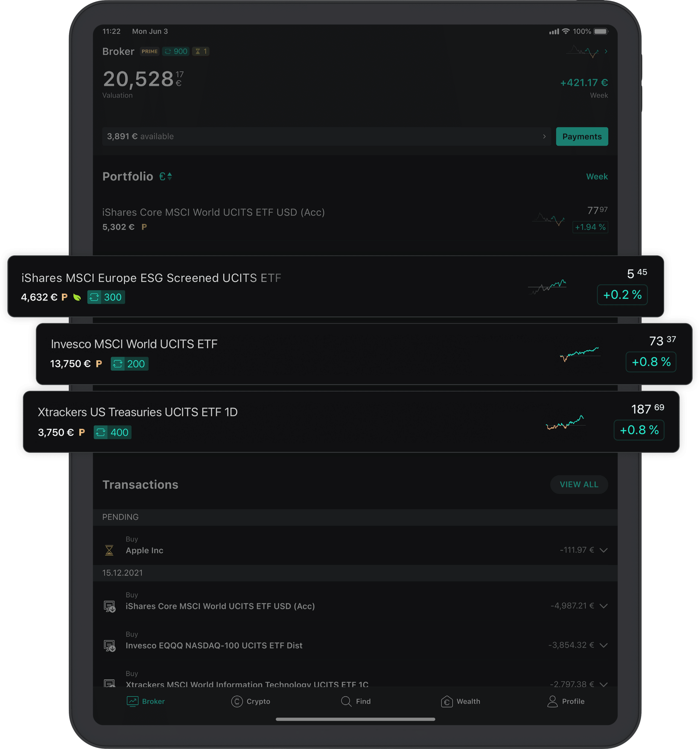Open the Crypto tab
This screenshot has height=749, width=700.
(x=250, y=701)
